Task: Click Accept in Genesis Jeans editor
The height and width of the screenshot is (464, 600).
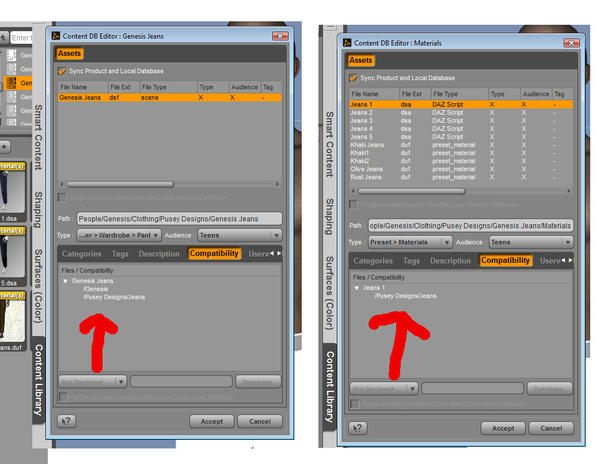Action: coord(212,421)
